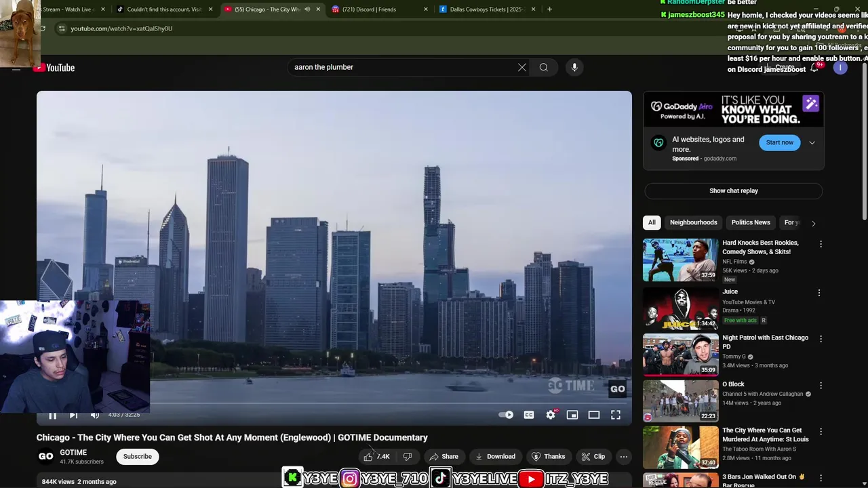Dislike the video
This screenshot has height=488, width=868.
[408, 457]
